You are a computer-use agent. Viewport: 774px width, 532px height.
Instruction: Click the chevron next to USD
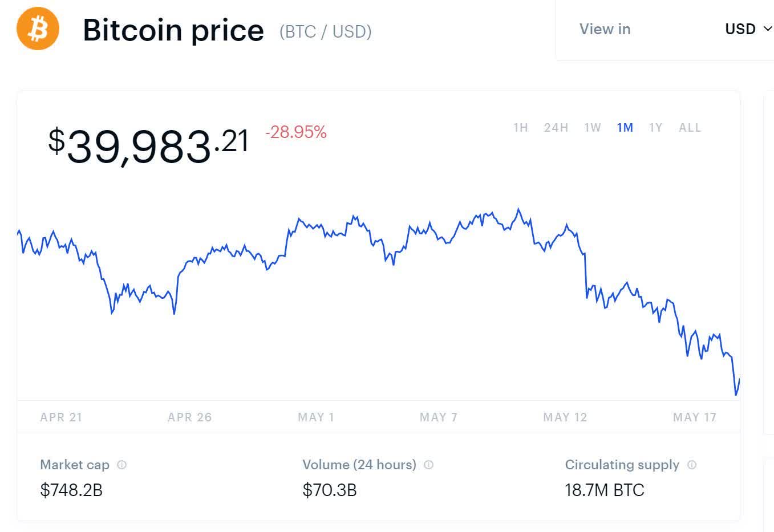pyautogui.click(x=768, y=29)
